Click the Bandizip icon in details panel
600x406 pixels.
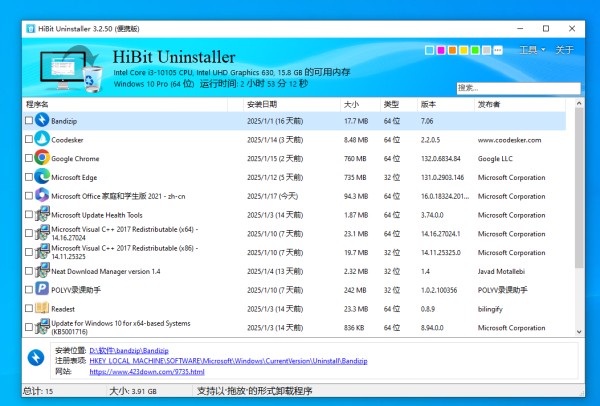(36, 358)
